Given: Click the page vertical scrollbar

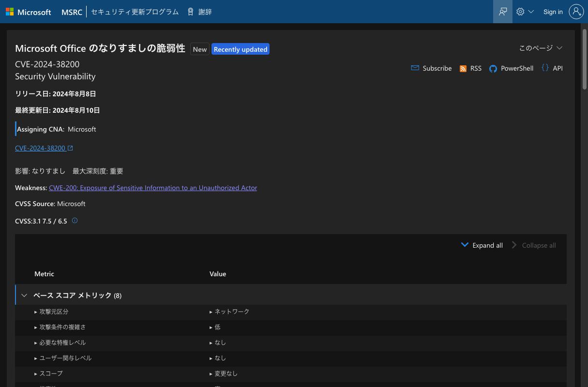Looking at the screenshot, I should pyautogui.click(x=584, y=59).
